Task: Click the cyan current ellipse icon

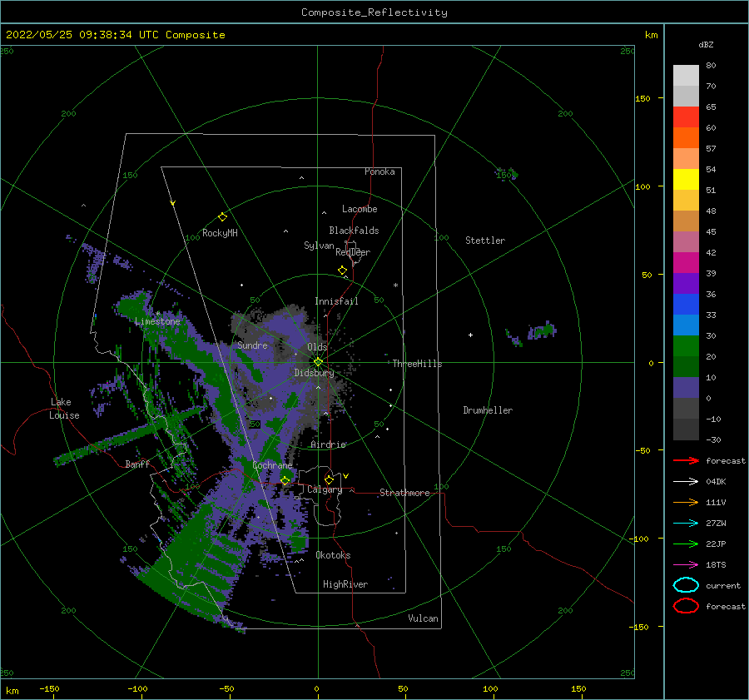Action: pos(686,585)
